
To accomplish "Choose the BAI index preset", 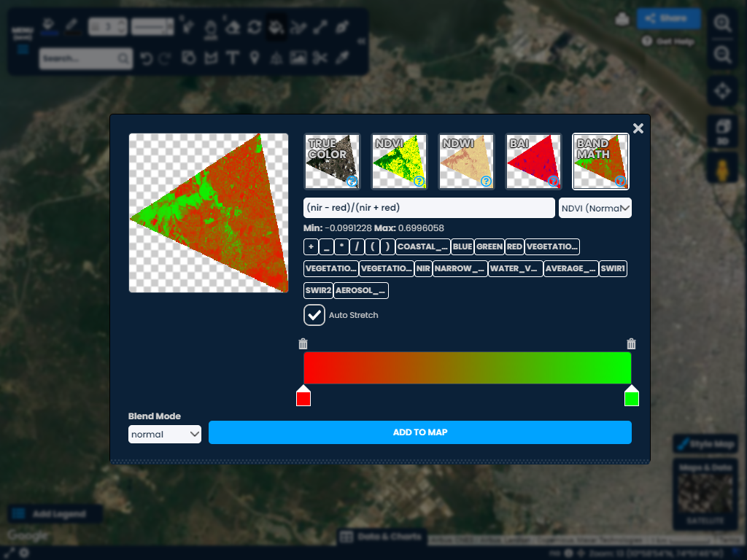I will (533, 160).
